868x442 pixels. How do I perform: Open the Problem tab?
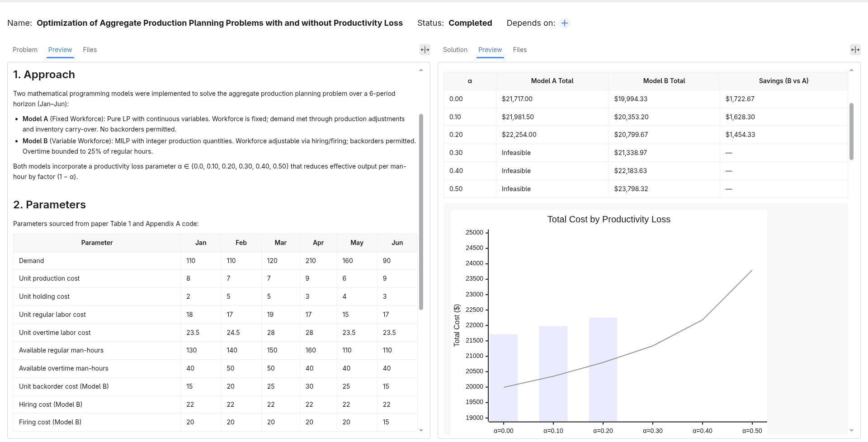click(25, 50)
